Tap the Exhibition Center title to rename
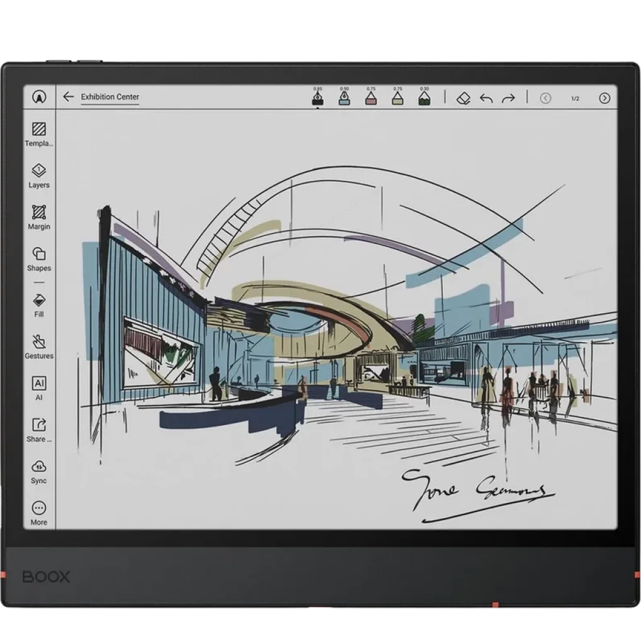 (109, 97)
